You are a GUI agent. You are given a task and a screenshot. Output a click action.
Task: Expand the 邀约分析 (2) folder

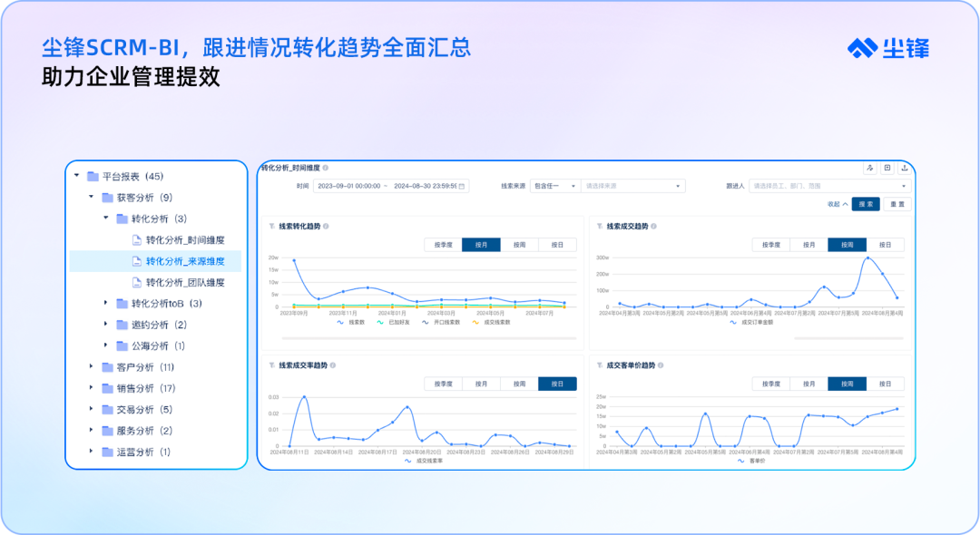105,325
